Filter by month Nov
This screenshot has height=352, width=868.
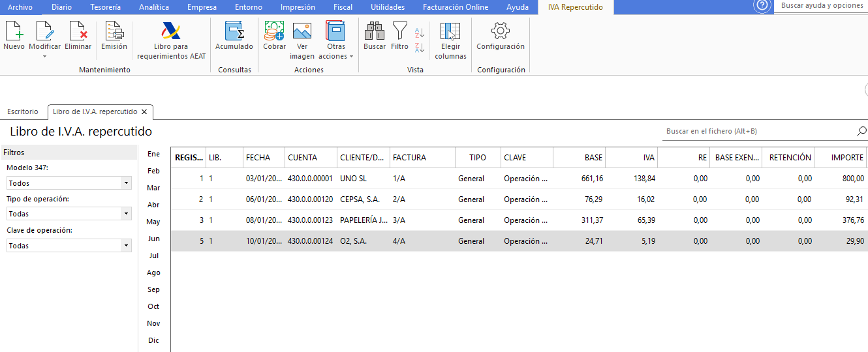(x=153, y=323)
